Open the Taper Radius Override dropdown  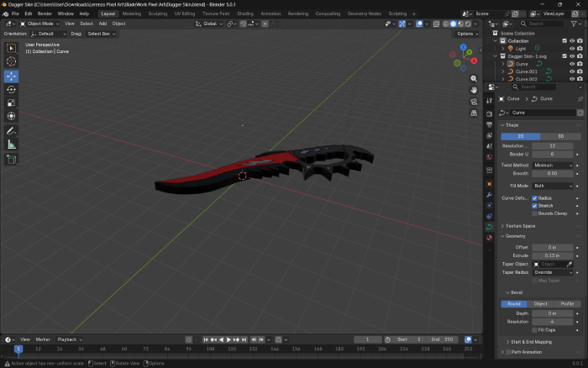tap(553, 272)
